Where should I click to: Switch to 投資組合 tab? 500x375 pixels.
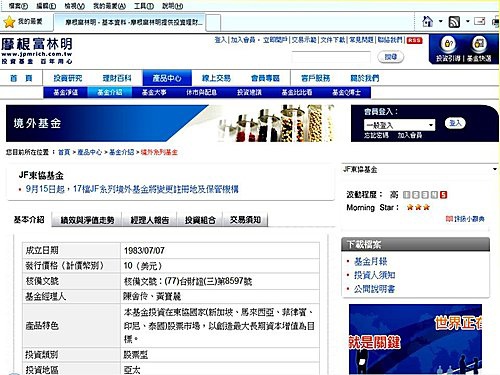[200, 220]
